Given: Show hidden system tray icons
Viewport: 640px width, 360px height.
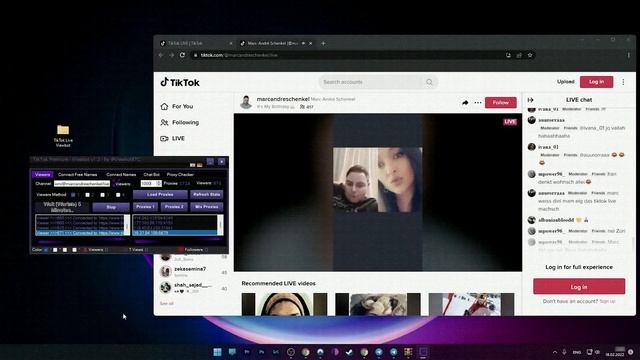Looking at the screenshot, I should pos(555,352).
